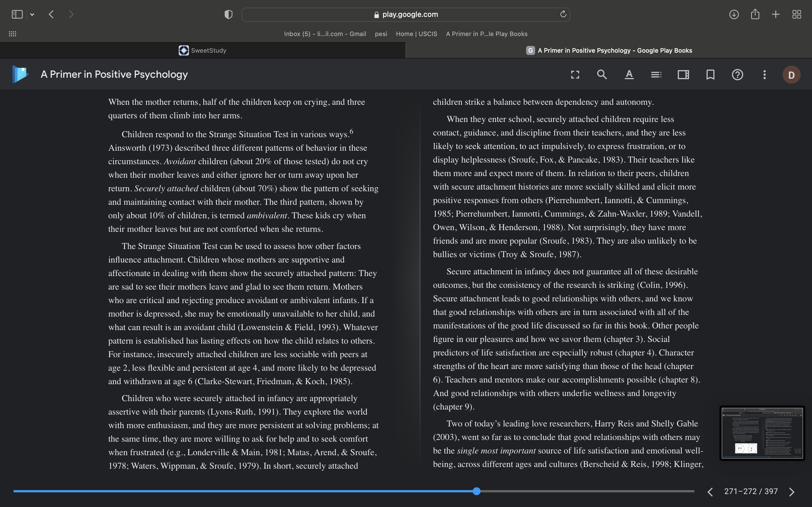
Task: Toggle the notes side panel
Action: click(683, 74)
